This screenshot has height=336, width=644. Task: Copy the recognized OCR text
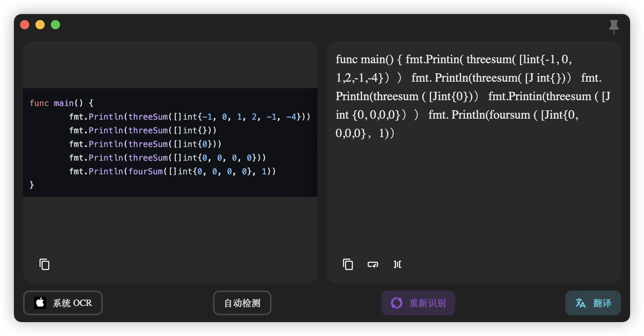(348, 264)
